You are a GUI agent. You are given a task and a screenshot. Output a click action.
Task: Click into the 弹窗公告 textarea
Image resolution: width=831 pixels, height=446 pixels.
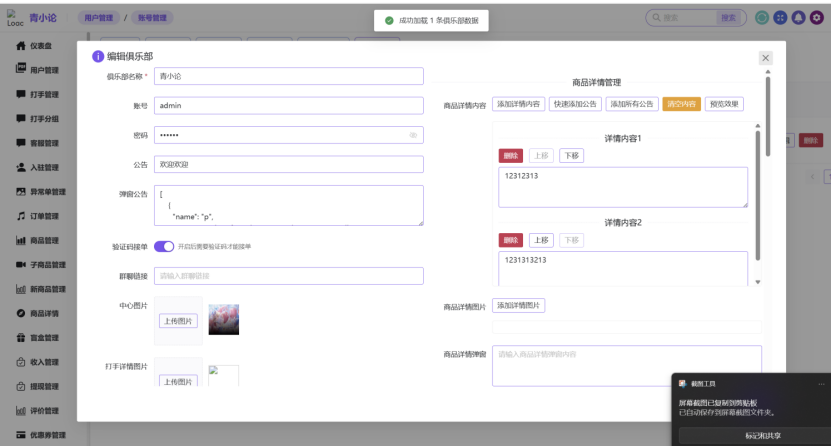(x=289, y=206)
